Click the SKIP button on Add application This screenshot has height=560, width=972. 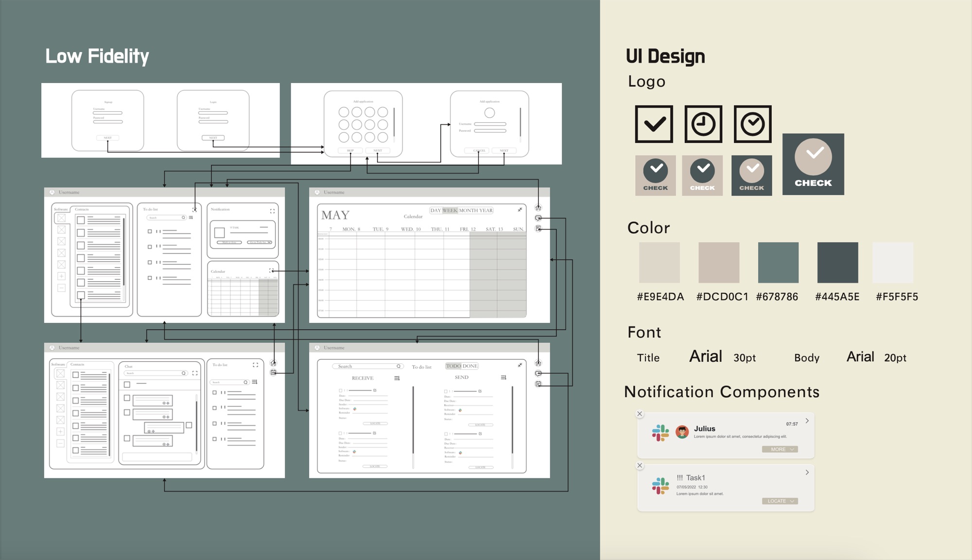tap(350, 151)
